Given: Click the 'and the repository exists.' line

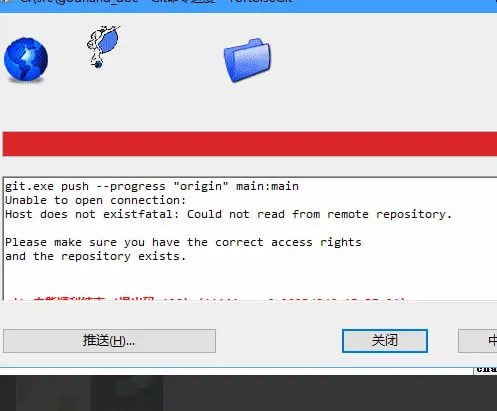Looking at the screenshot, I should [x=95, y=256].
